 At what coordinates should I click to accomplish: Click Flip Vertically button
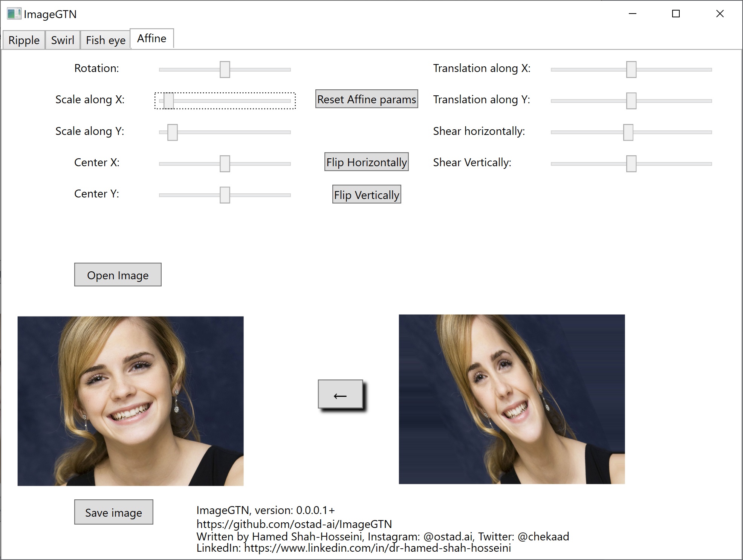[366, 194]
